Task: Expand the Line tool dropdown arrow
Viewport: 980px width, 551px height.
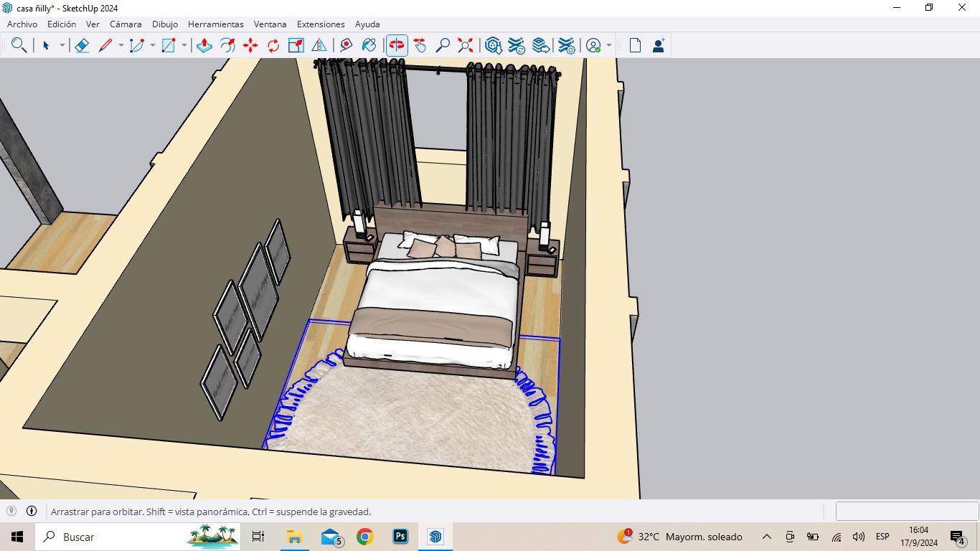Action: (121, 45)
